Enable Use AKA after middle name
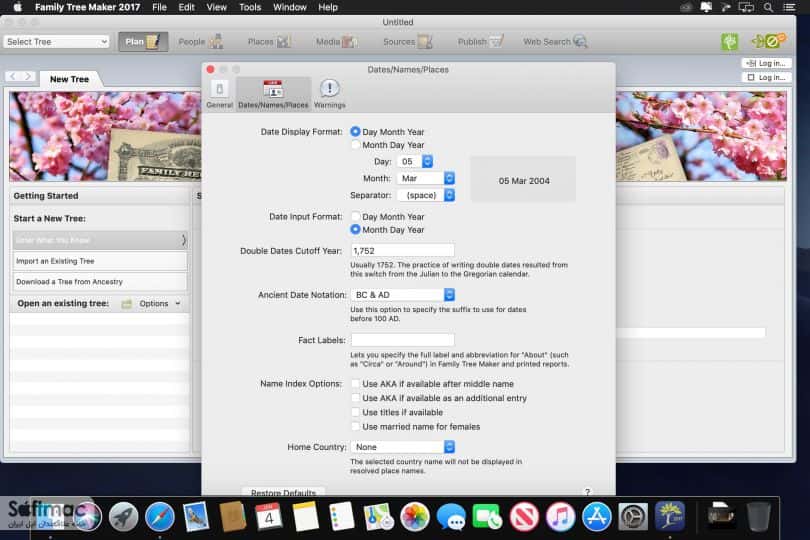Viewport: 810px width, 540px height. 355,384
